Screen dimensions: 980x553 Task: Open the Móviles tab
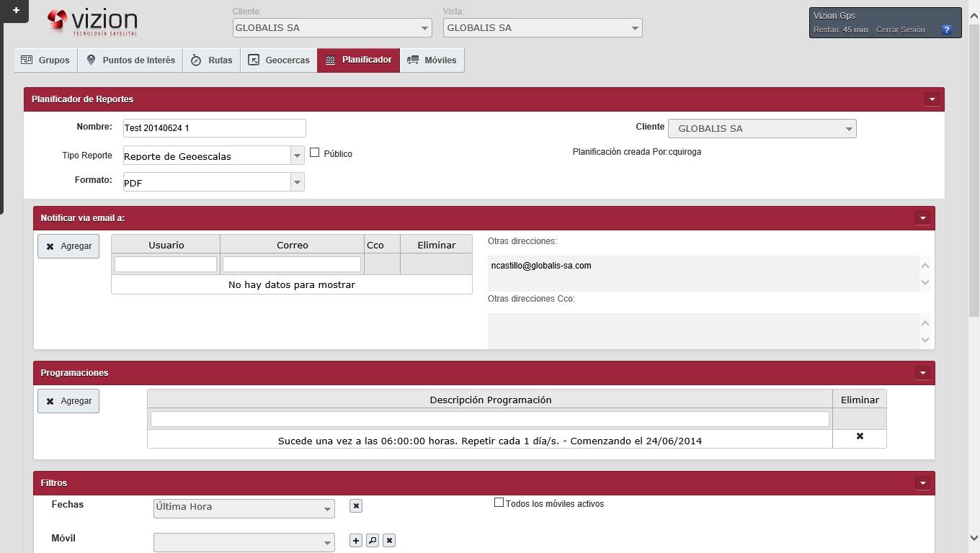pyautogui.click(x=432, y=60)
